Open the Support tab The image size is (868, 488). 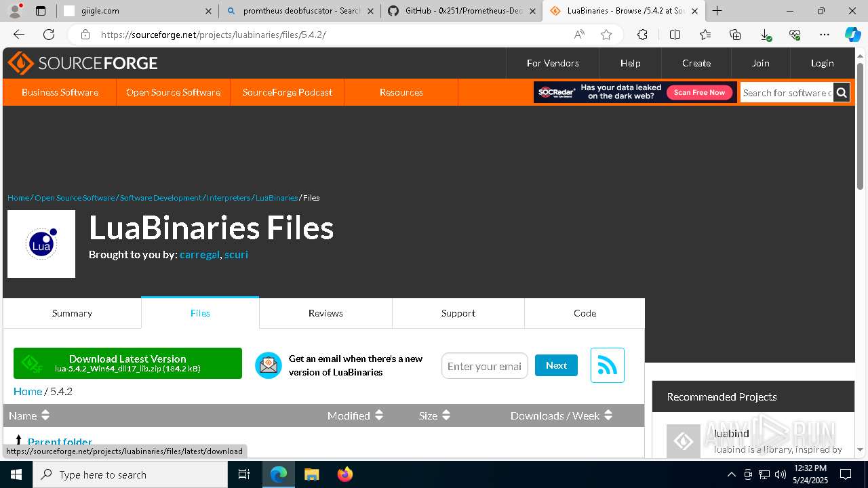click(458, 313)
